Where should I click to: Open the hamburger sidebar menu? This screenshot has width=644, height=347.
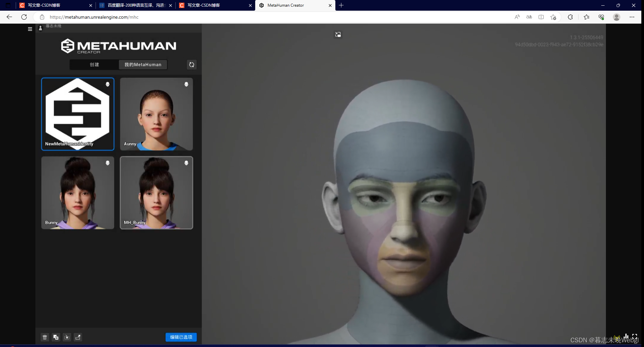[x=30, y=29]
